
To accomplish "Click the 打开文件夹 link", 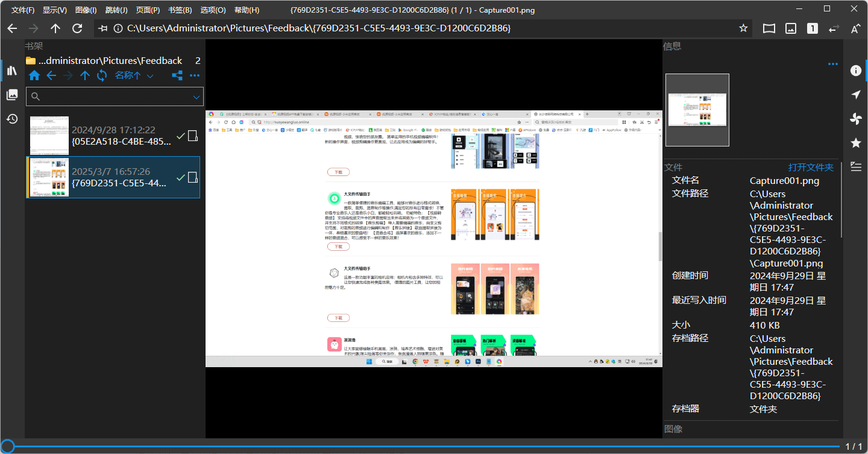I will [x=811, y=168].
